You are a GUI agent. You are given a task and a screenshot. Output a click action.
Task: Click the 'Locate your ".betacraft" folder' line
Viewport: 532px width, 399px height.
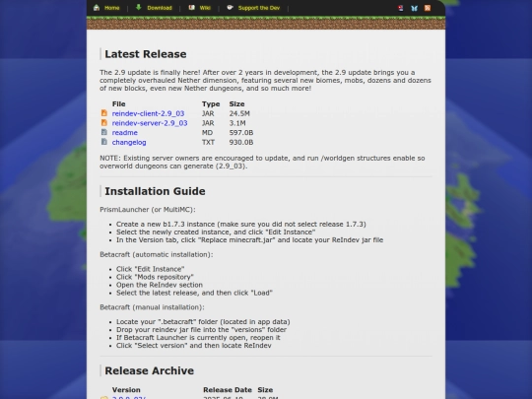(x=203, y=322)
